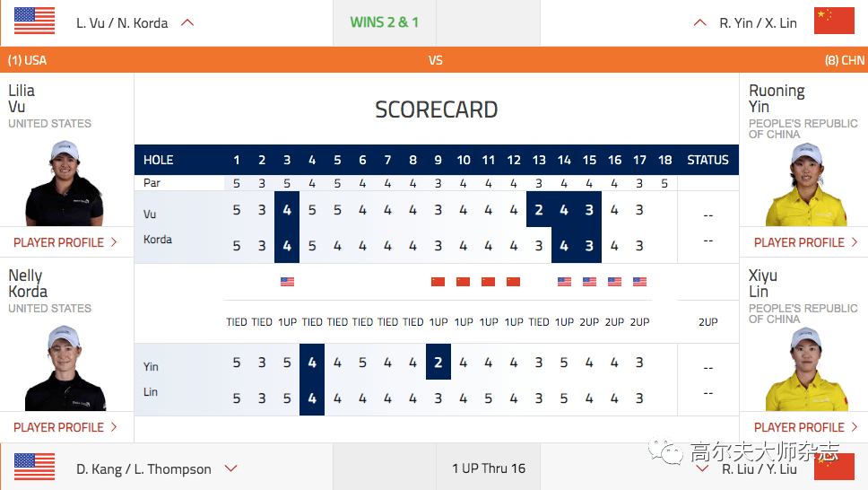Click Nelly Korda's headshot photo
Image resolution: width=868 pixels, height=490 pixels.
[65, 369]
